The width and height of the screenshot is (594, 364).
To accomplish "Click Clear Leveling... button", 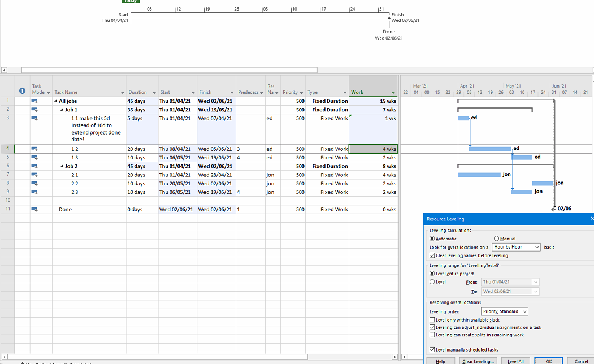I will [x=478, y=361].
